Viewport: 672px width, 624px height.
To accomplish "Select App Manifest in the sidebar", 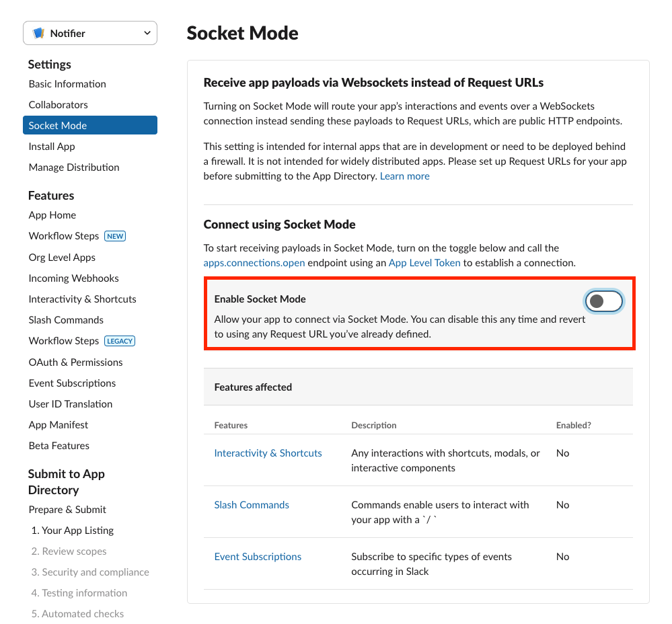I will pos(59,425).
